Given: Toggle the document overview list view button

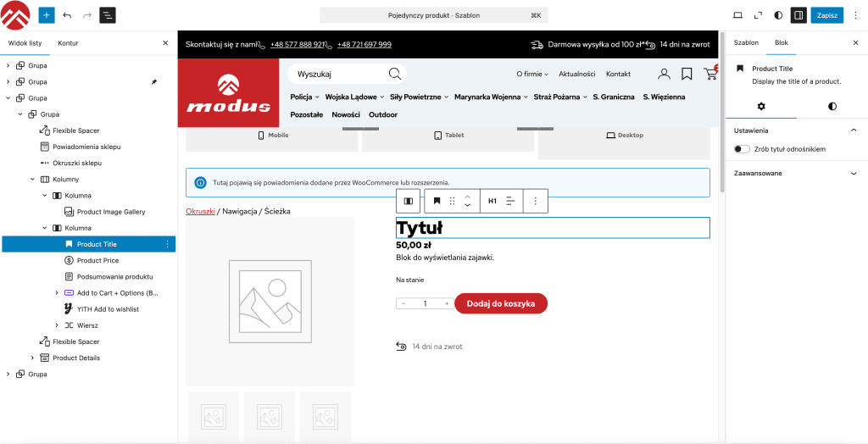Looking at the screenshot, I should [x=108, y=15].
